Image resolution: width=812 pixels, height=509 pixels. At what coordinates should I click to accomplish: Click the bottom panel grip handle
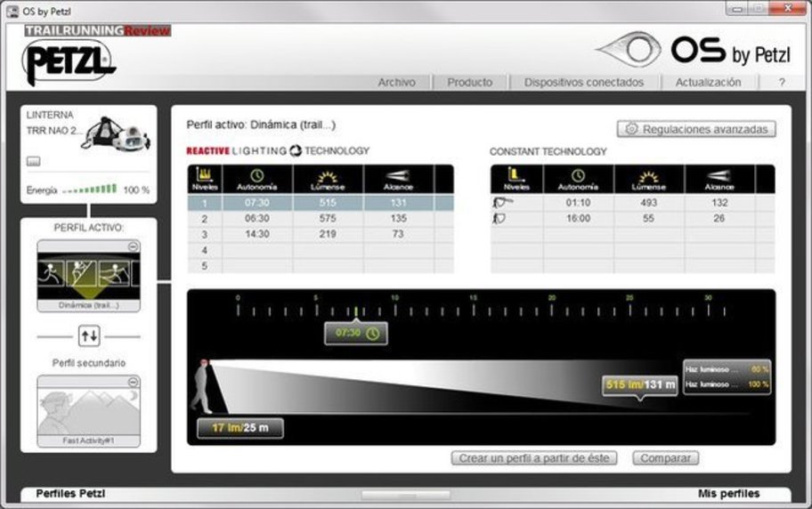[406, 495]
